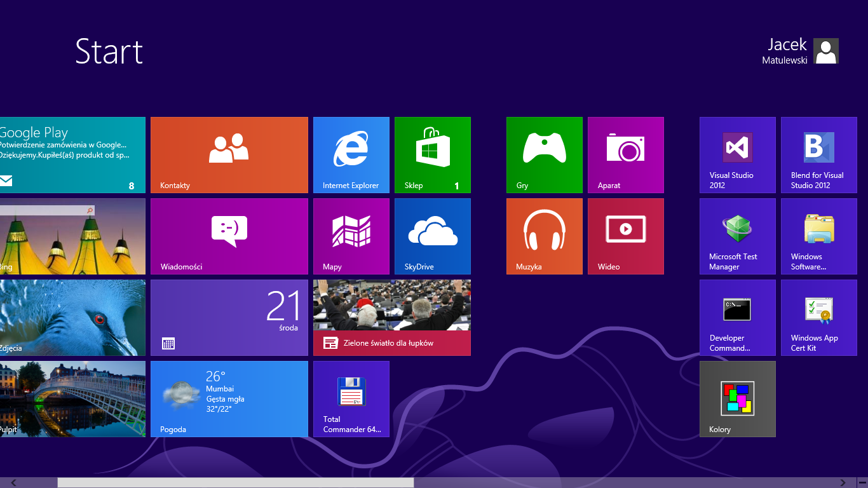Open the Zdjęcia photos tile
868x488 pixels.
click(72, 318)
